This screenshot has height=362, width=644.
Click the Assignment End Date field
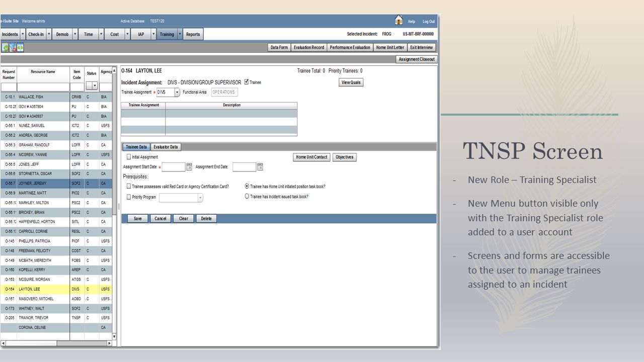tap(245, 167)
